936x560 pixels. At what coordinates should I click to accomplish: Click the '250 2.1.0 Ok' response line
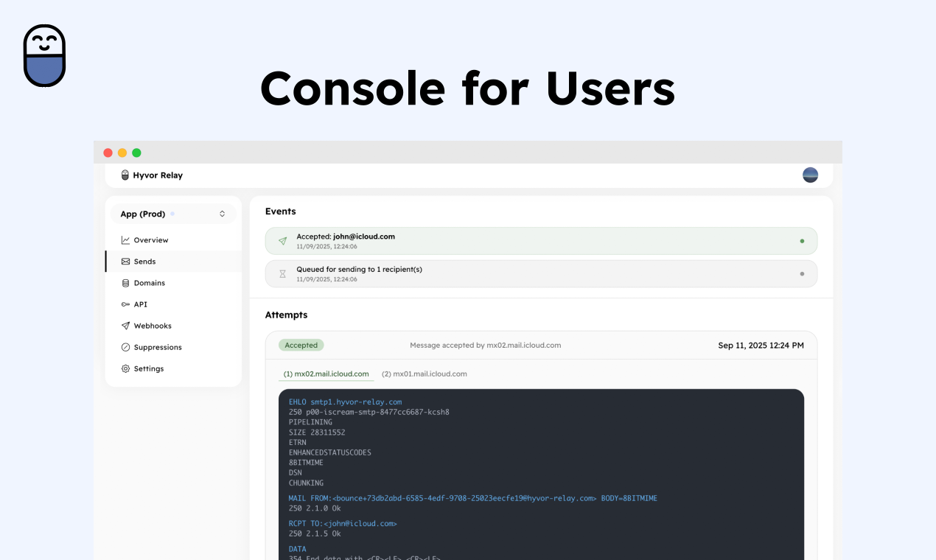[315, 508]
